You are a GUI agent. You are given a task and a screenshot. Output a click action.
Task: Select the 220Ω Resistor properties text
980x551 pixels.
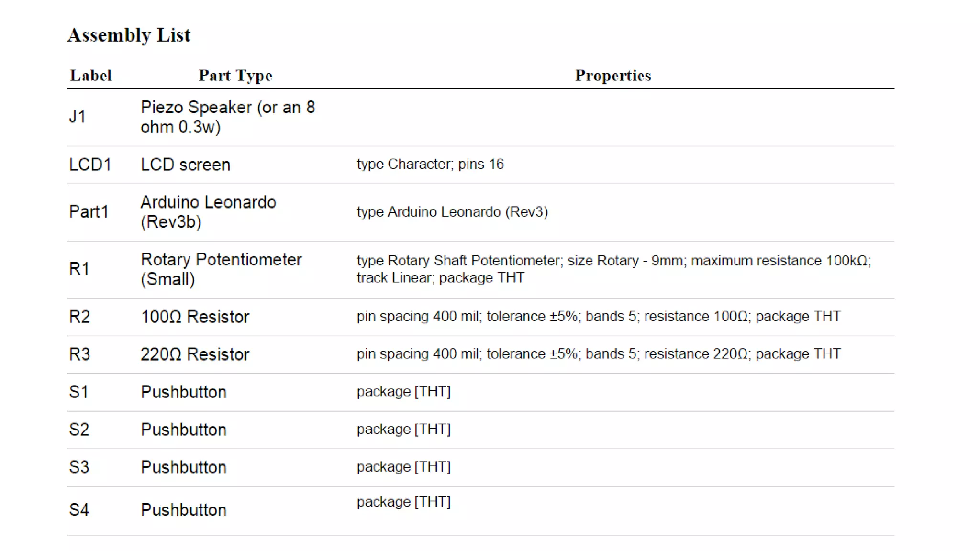pos(599,354)
